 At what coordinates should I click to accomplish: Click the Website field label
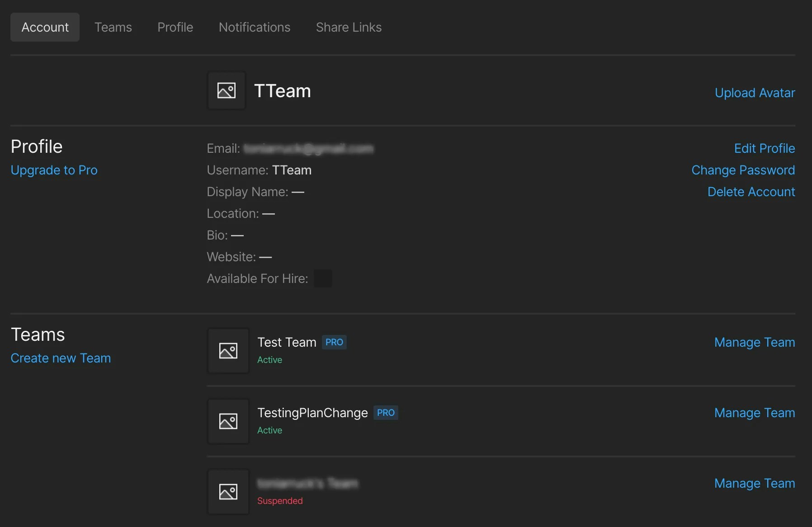[x=231, y=257]
